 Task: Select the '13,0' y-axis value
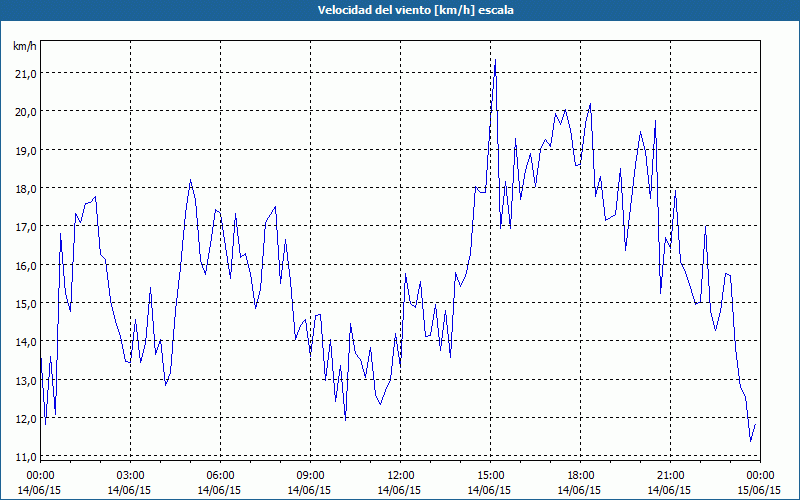coord(26,380)
